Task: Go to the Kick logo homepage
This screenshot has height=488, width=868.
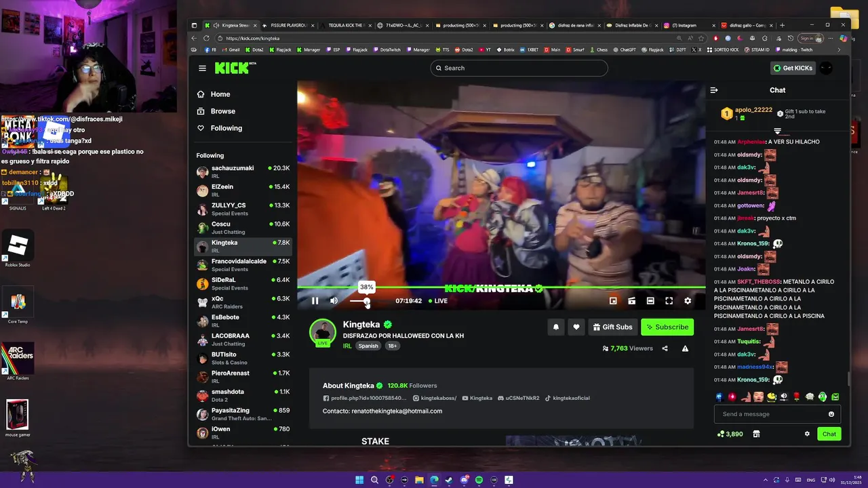Action: [235, 68]
